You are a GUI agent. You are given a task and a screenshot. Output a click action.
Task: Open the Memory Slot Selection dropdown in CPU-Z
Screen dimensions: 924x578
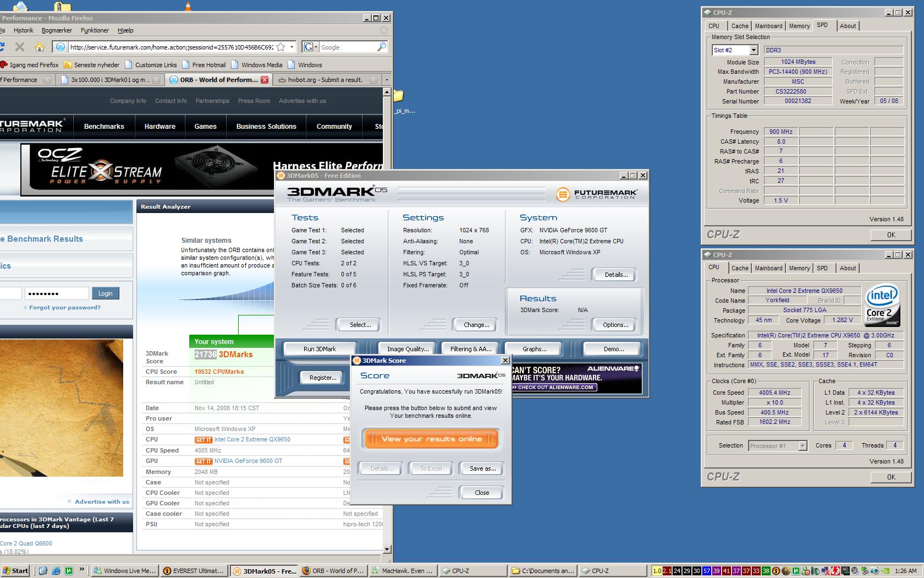(x=753, y=50)
